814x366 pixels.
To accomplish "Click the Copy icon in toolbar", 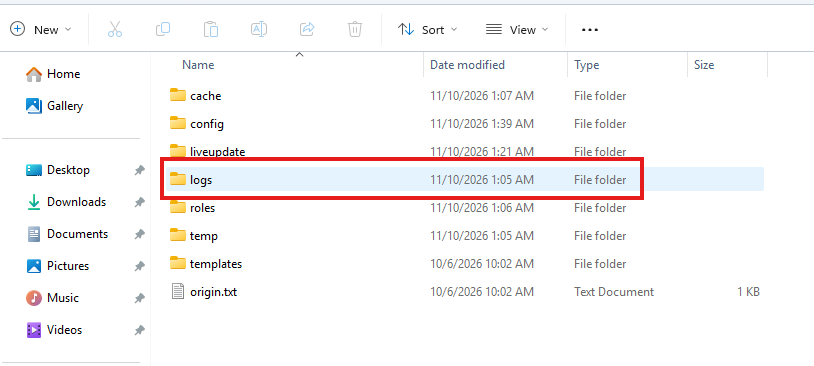I will pyautogui.click(x=162, y=30).
